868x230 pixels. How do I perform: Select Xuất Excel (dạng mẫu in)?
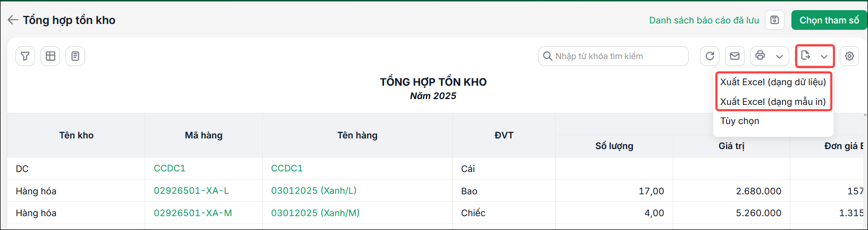tap(773, 102)
